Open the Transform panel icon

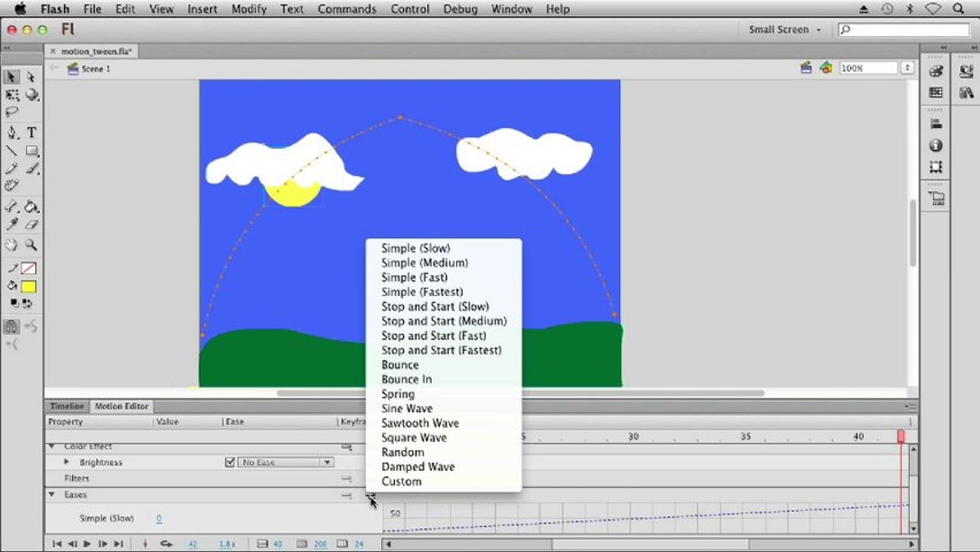pyautogui.click(x=936, y=166)
